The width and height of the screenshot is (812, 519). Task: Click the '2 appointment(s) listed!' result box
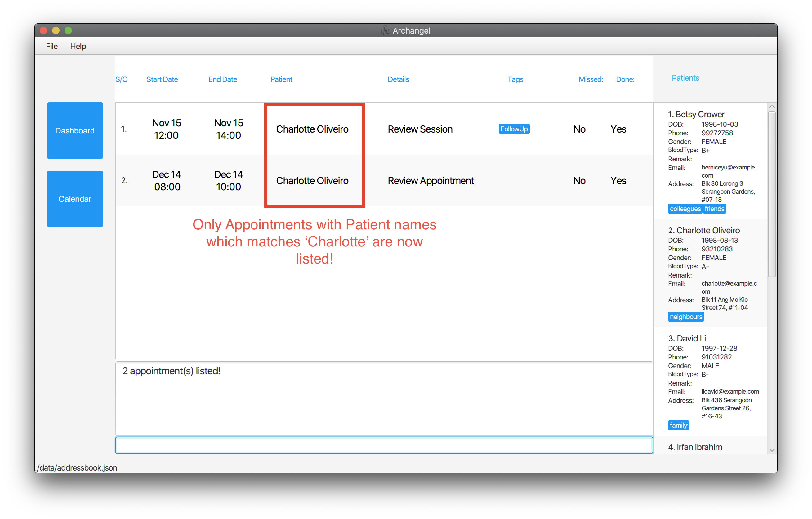(x=384, y=398)
